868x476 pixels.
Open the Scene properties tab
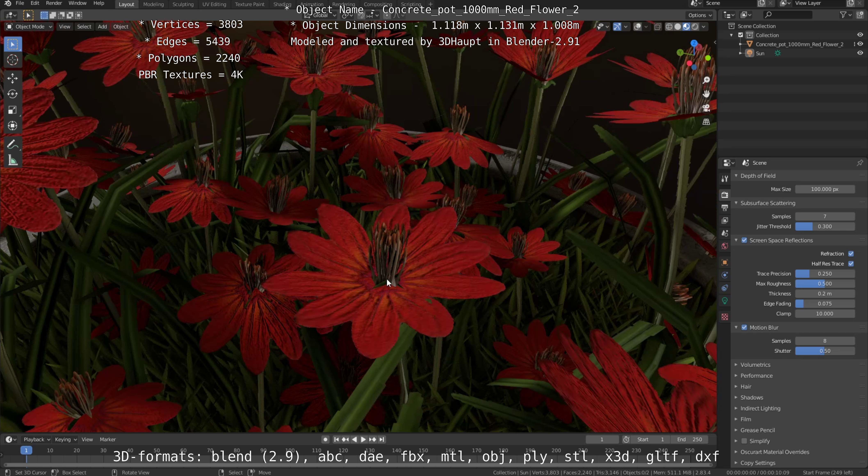click(725, 233)
